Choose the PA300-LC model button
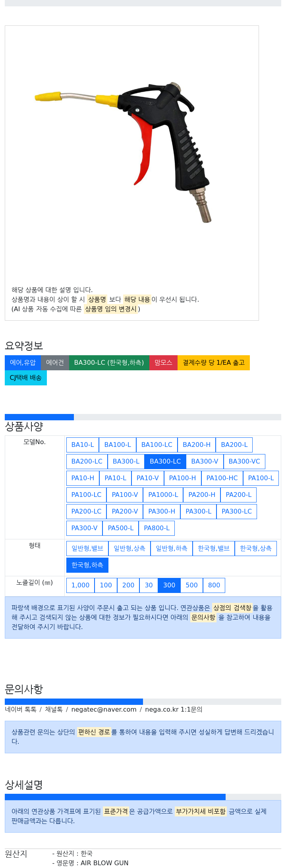Screen dimensions: 286x868 (237, 511)
